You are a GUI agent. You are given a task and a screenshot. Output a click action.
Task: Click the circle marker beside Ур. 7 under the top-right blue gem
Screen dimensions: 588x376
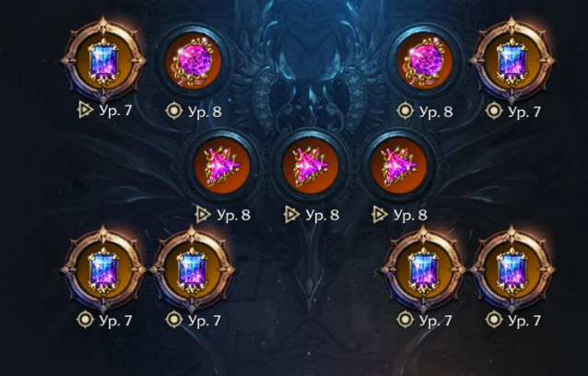[494, 111]
